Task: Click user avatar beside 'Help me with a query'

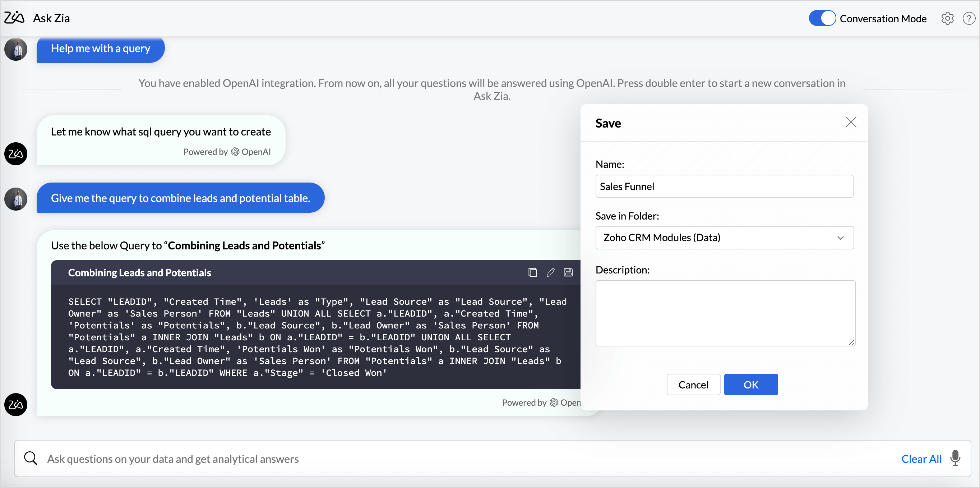Action: (15, 49)
